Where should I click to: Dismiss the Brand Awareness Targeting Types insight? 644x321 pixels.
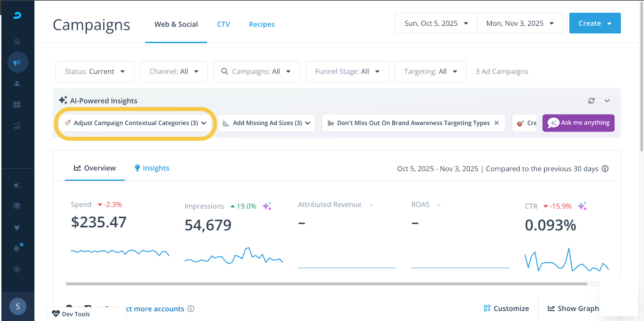coord(497,123)
